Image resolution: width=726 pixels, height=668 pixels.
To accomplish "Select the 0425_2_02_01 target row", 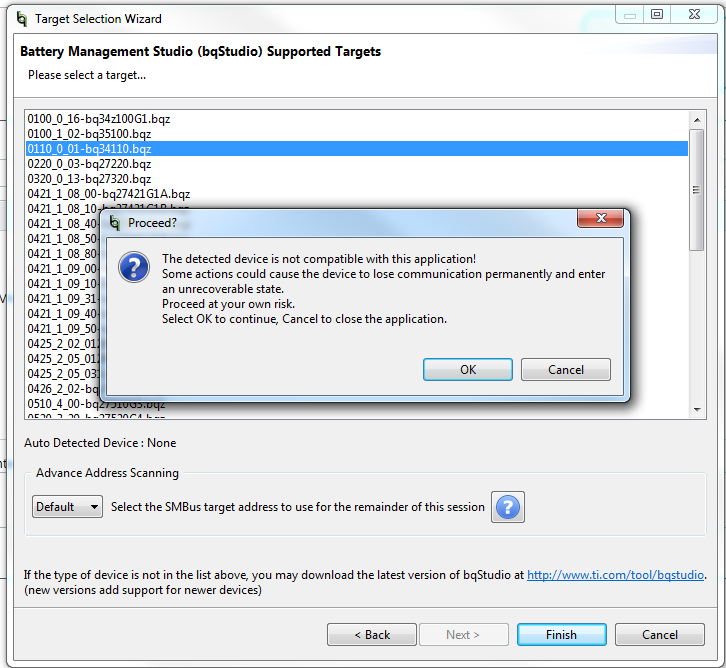I will (63, 343).
